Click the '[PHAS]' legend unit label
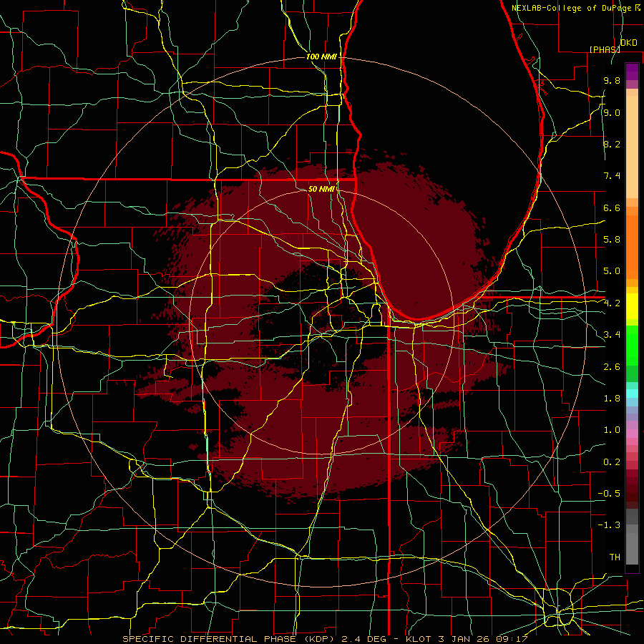The height and width of the screenshot is (644, 644). pos(605,49)
